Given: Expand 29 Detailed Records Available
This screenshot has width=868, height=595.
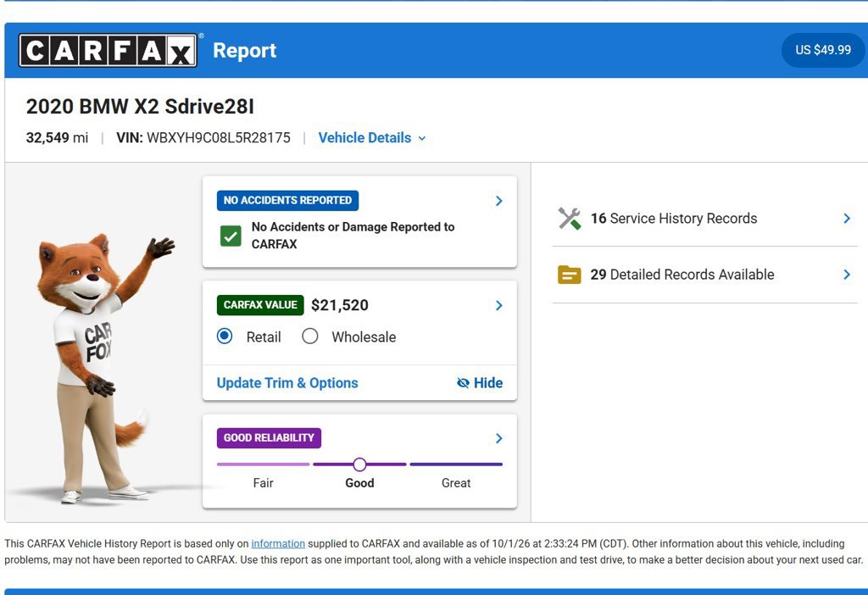Looking at the screenshot, I should [x=704, y=275].
